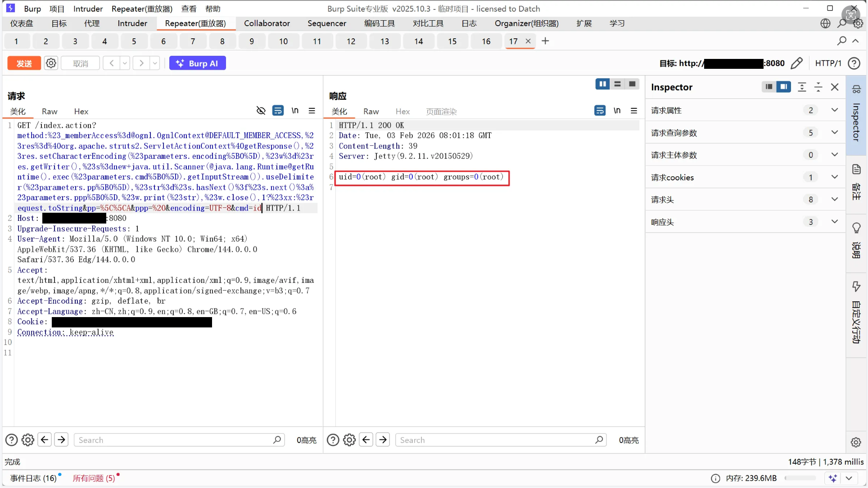The height and width of the screenshot is (488, 868).
Task: Open request search settings gear
Action: pos(28,440)
